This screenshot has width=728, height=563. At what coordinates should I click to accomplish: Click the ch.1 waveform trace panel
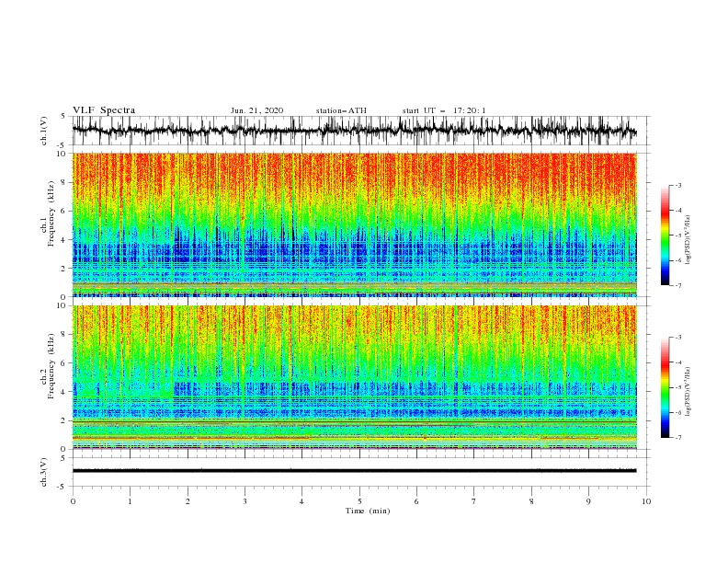tap(359, 131)
